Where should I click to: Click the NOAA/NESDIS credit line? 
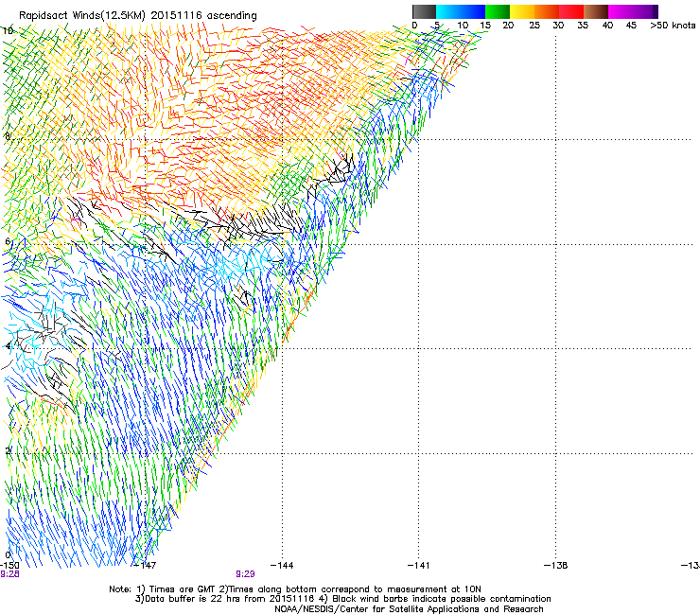409,609
